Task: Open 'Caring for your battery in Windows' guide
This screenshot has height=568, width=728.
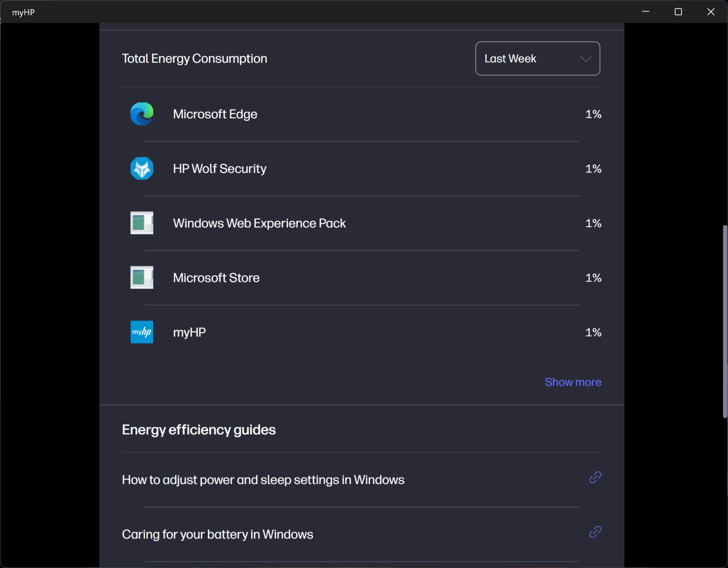Action: click(217, 535)
